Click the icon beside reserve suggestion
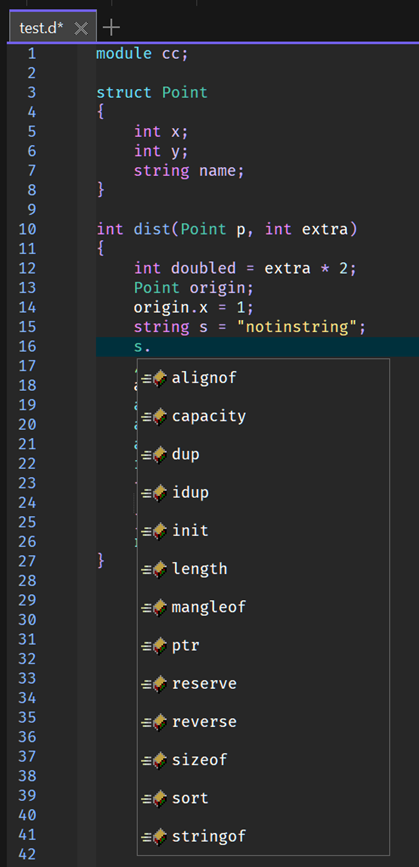This screenshot has height=867, width=419. tap(154, 683)
